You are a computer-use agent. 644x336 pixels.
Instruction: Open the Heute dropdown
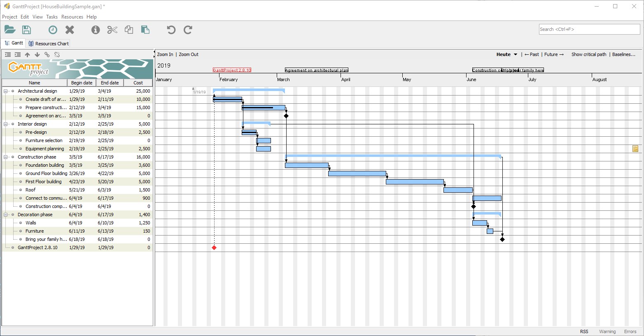tap(506, 54)
